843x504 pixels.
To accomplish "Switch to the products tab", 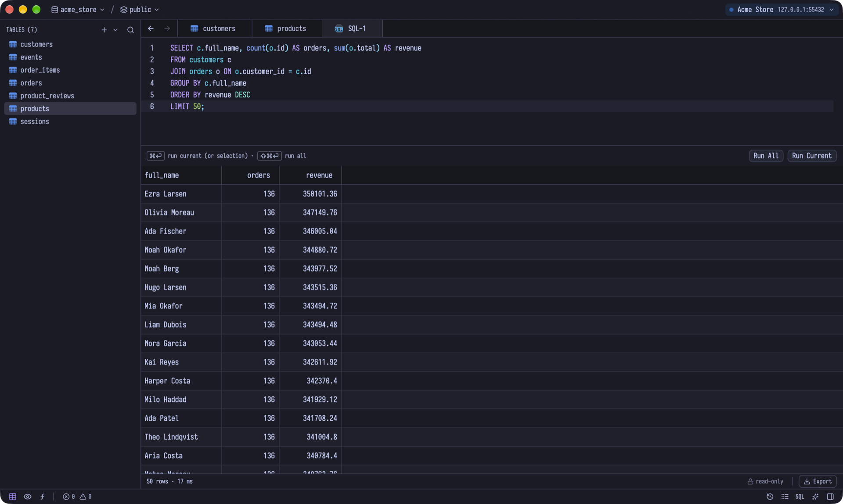I will point(287,29).
